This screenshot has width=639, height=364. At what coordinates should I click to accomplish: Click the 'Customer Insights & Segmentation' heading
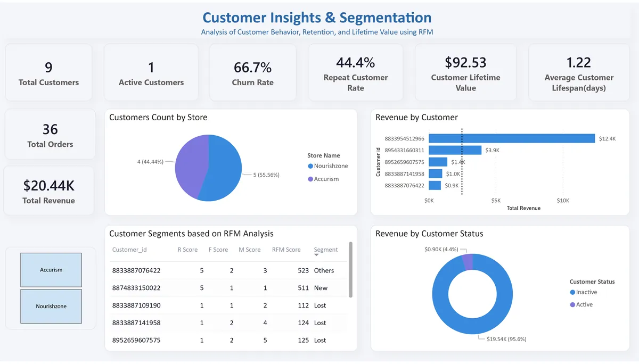pos(317,18)
